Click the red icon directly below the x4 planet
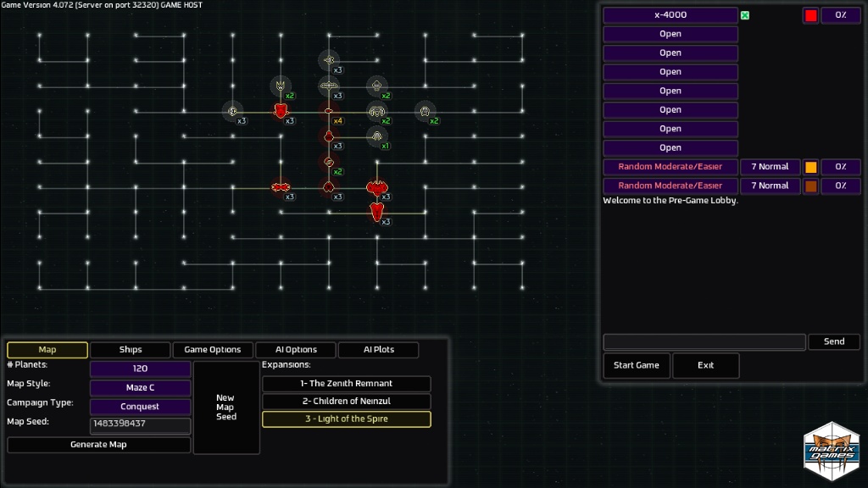 coord(329,136)
